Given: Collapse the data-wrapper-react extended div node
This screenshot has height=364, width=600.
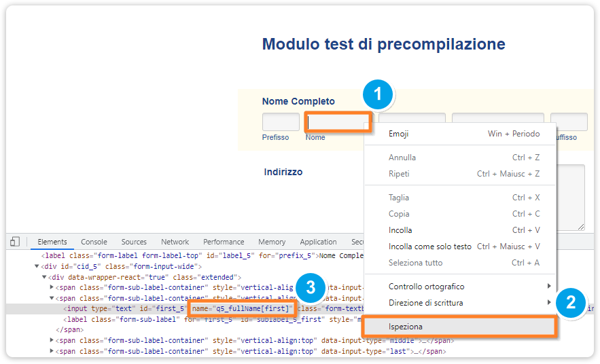Looking at the screenshot, I should (x=44, y=278).
